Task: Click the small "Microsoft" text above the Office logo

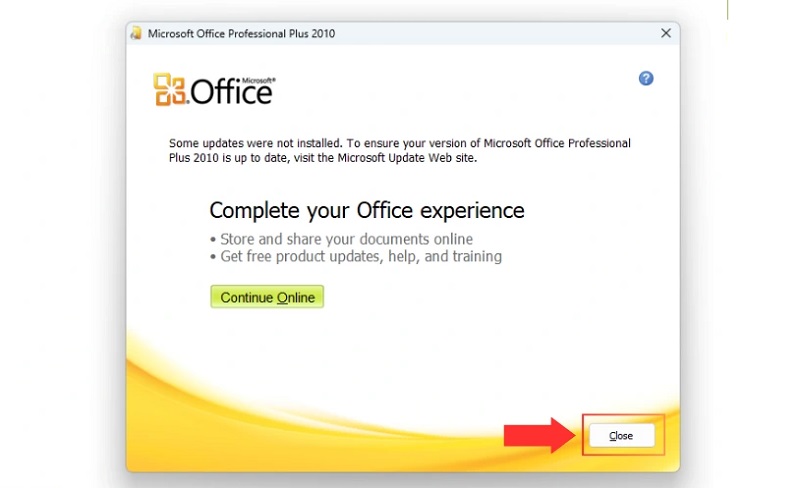Action: pyautogui.click(x=257, y=77)
